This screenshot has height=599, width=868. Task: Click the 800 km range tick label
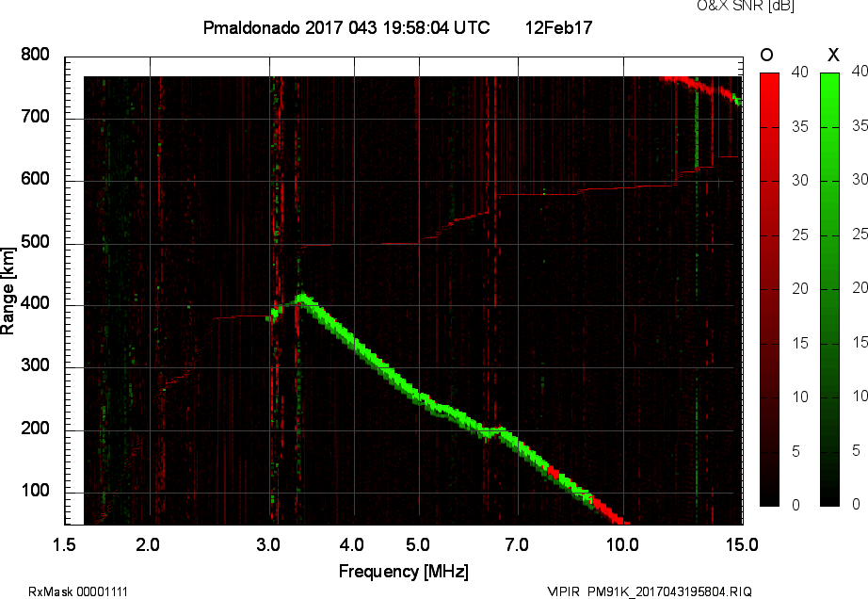[36, 55]
